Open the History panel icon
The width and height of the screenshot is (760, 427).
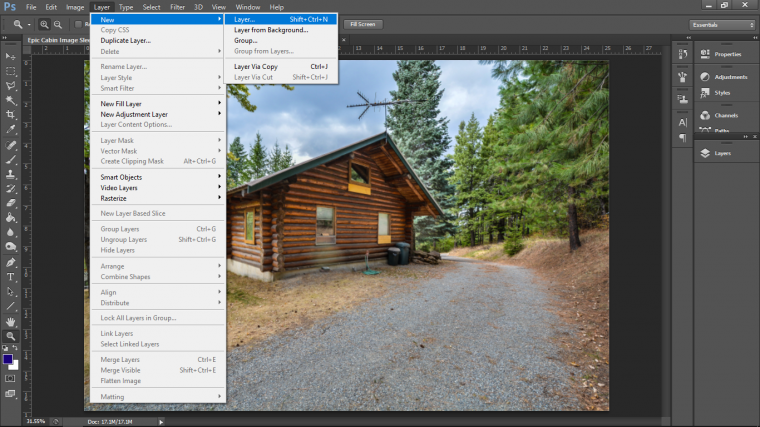coord(683,54)
